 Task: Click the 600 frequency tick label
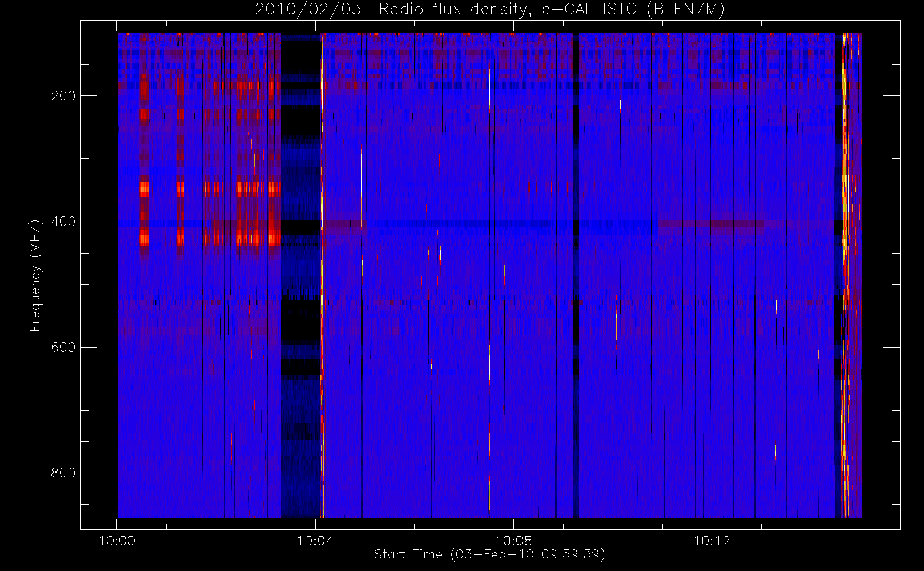(63, 347)
